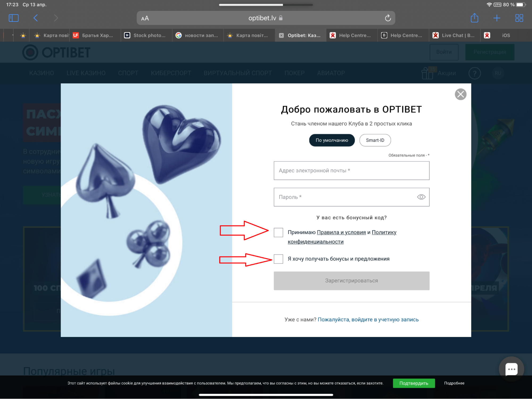Open the Акции gift icon
The width and height of the screenshot is (532, 399).
point(427,73)
